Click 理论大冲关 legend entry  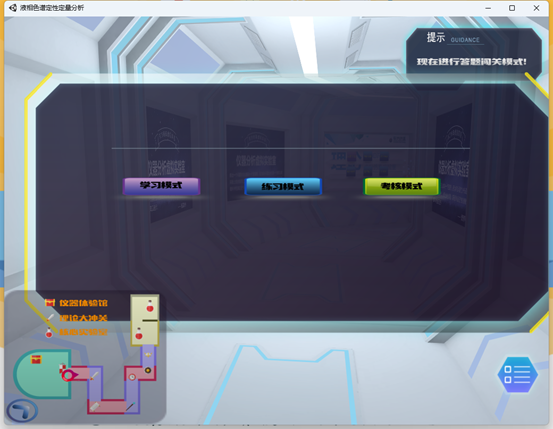77,318
